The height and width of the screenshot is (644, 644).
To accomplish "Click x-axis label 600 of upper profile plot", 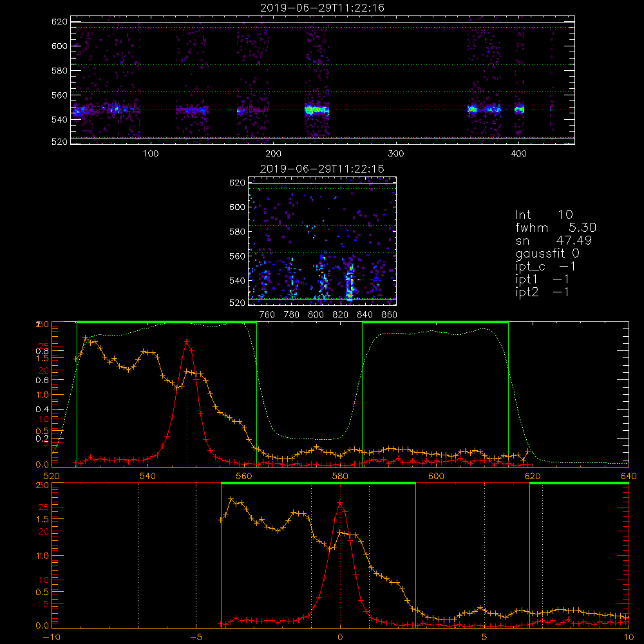I will (x=436, y=477).
